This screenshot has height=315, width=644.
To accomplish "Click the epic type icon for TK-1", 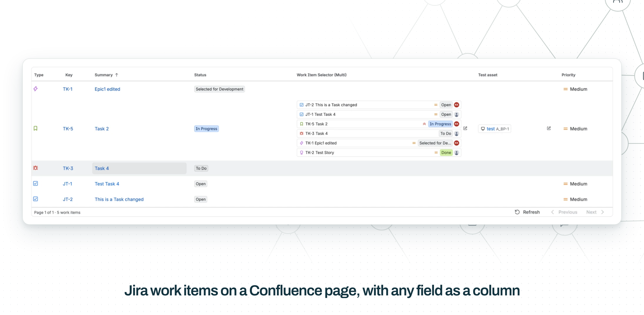I will [x=36, y=89].
